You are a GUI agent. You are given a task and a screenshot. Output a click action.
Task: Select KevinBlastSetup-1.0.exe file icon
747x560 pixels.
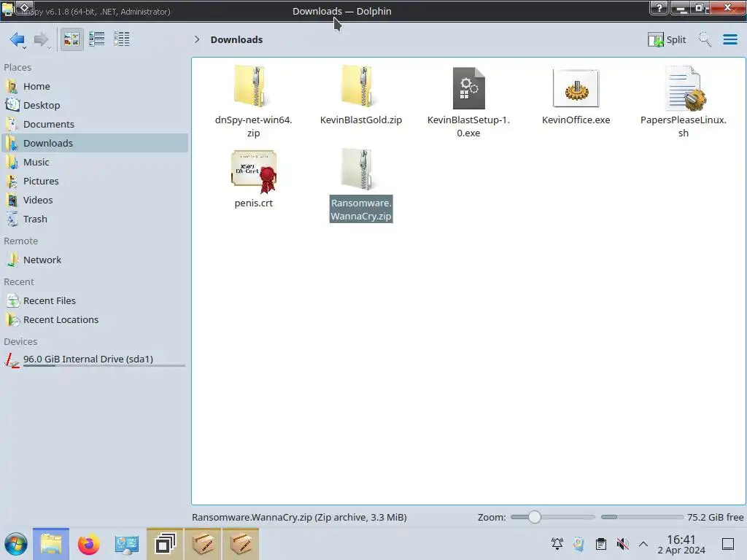click(x=468, y=88)
